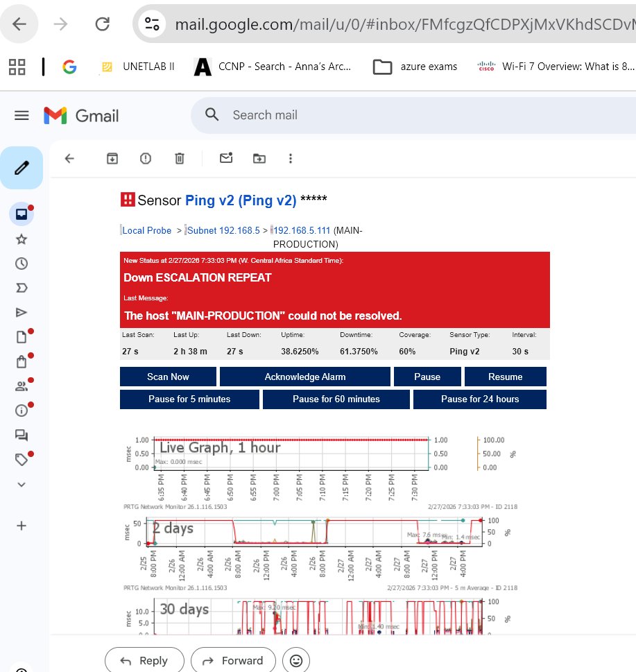This screenshot has width=636, height=672.
Task: Reload the current page
Action: coord(103,24)
